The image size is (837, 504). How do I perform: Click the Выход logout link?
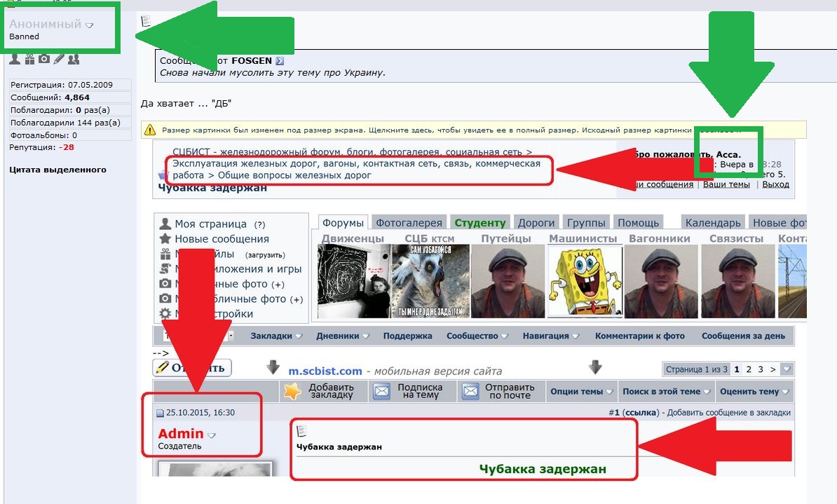(775, 184)
